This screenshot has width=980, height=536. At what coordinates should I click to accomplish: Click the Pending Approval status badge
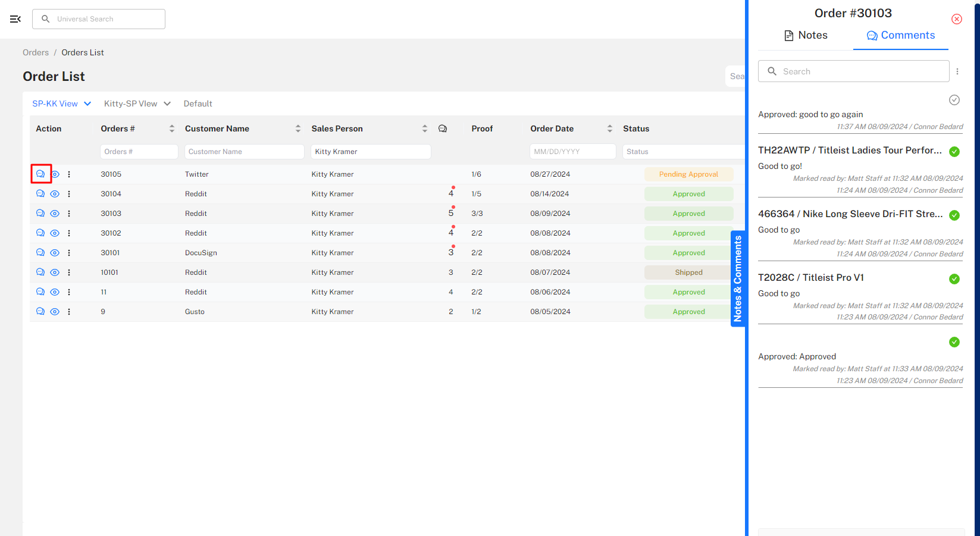tap(688, 174)
